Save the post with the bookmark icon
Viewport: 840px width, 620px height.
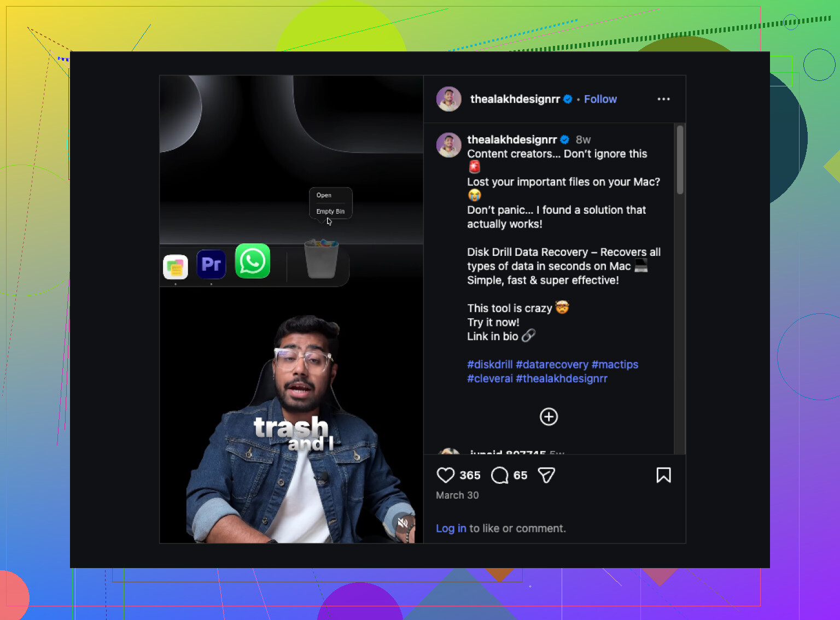pos(663,475)
